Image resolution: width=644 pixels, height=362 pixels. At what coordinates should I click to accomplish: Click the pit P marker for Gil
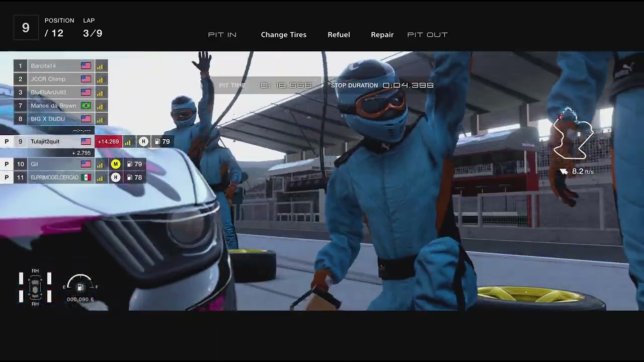(7, 164)
